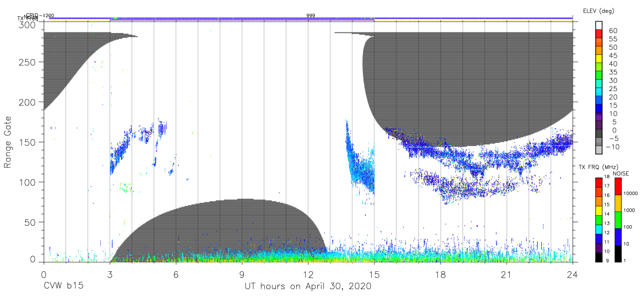The width and height of the screenshot is (644, 297).
Task: Click the x-axis tick label "21"
Action: [507, 274]
